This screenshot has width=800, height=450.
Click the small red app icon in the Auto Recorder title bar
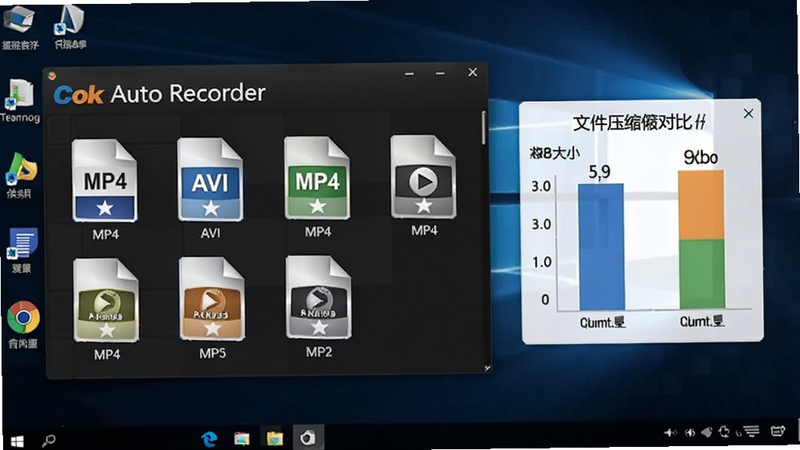[x=52, y=76]
